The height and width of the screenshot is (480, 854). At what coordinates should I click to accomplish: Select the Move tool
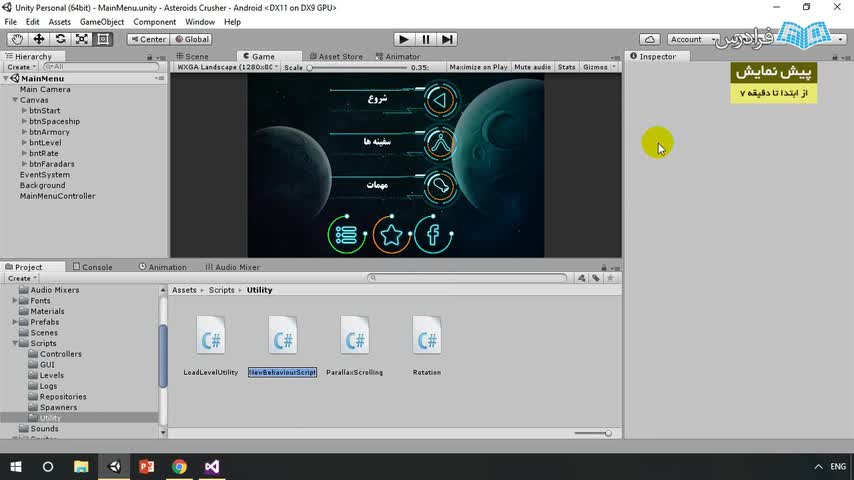39,39
